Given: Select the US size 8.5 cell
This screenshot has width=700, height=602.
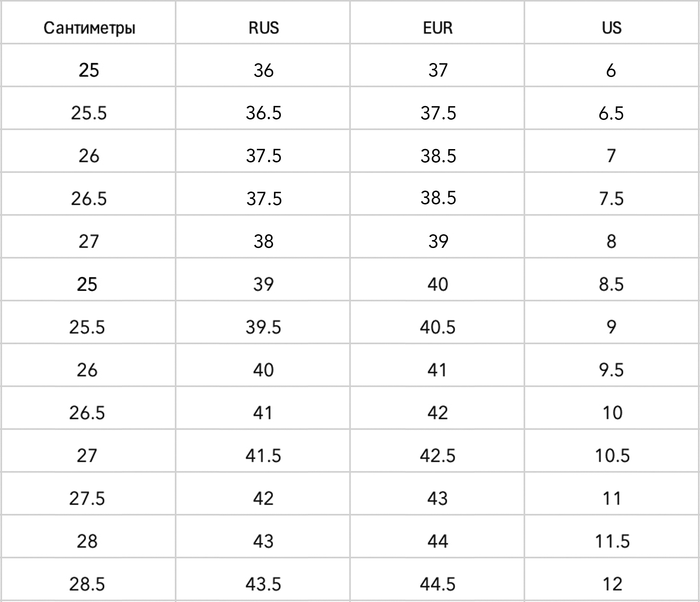Looking at the screenshot, I should point(611,284).
